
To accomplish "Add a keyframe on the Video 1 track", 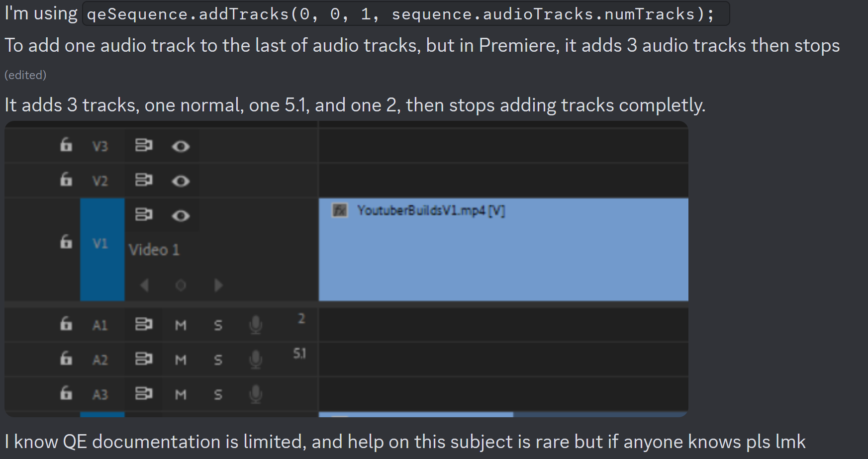I will [x=181, y=285].
